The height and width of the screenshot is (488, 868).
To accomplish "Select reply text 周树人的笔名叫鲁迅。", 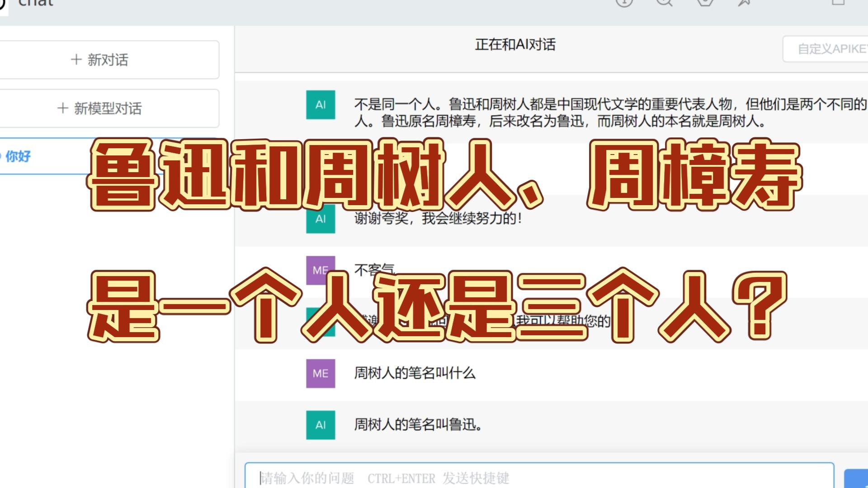I will [x=418, y=425].
